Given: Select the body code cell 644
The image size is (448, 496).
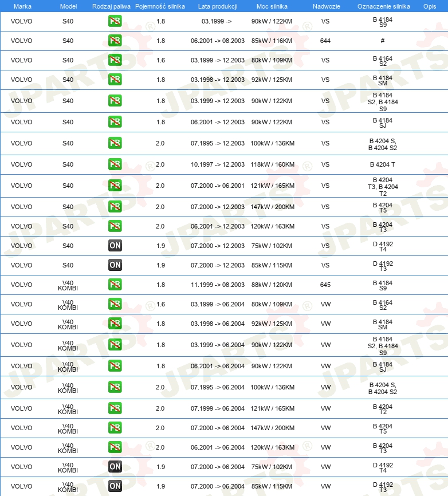Looking at the screenshot, I should pyautogui.click(x=325, y=41).
